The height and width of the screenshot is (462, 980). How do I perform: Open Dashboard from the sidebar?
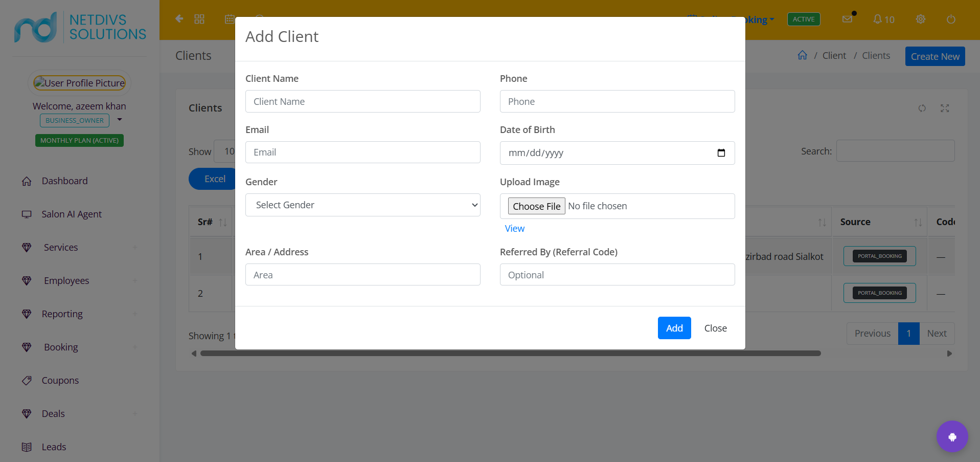coord(65,181)
